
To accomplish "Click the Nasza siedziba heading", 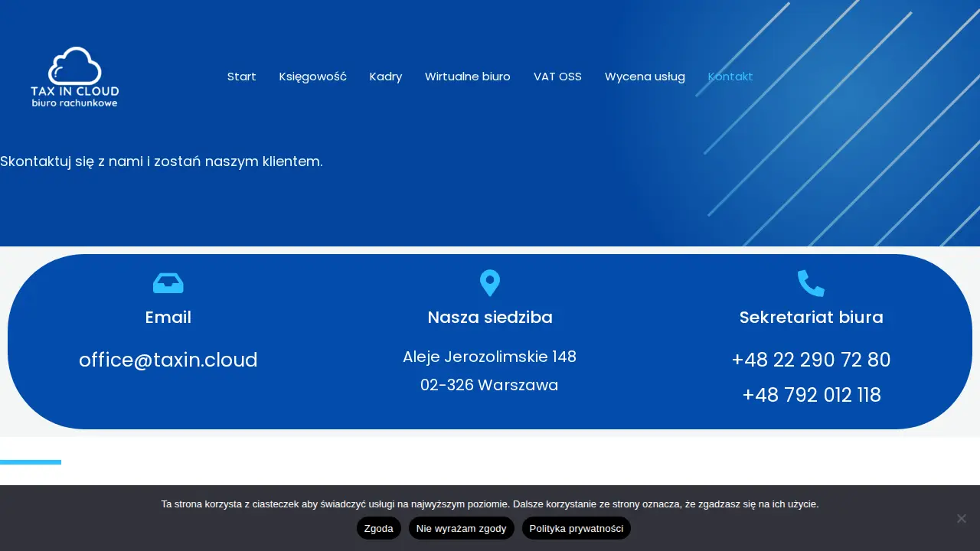I will pos(490,318).
